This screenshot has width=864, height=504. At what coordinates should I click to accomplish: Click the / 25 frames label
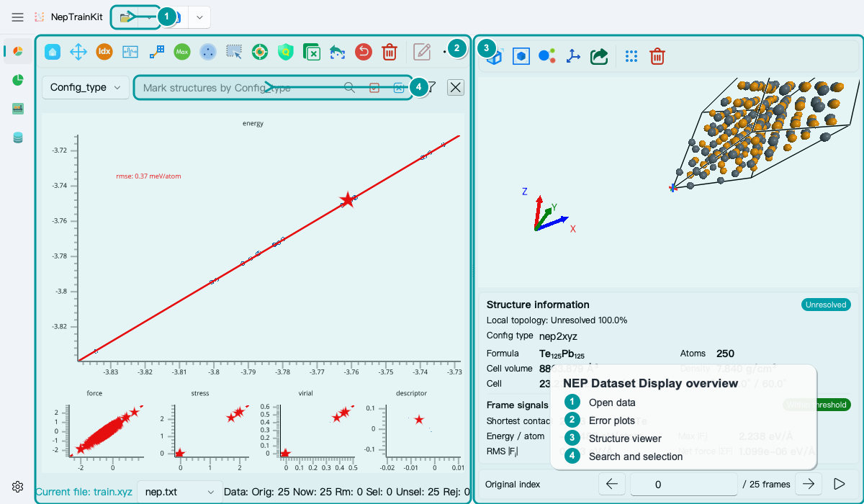pyautogui.click(x=766, y=485)
